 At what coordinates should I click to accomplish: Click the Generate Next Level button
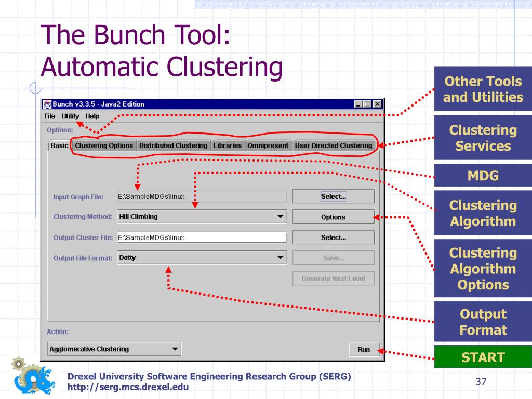click(x=334, y=278)
